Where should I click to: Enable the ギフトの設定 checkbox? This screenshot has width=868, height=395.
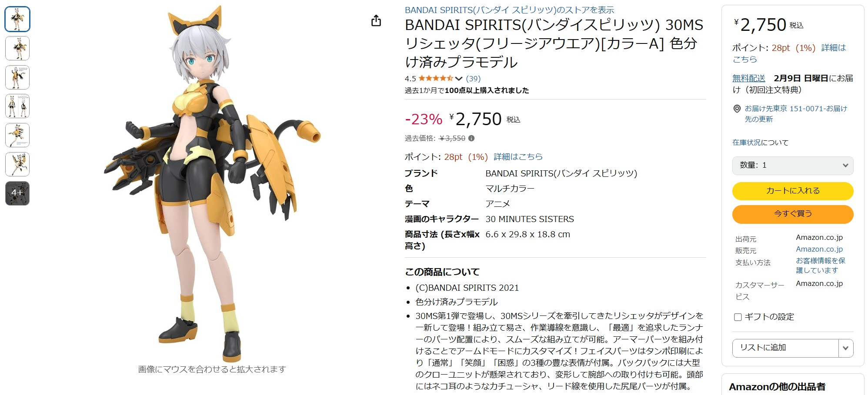tap(737, 317)
